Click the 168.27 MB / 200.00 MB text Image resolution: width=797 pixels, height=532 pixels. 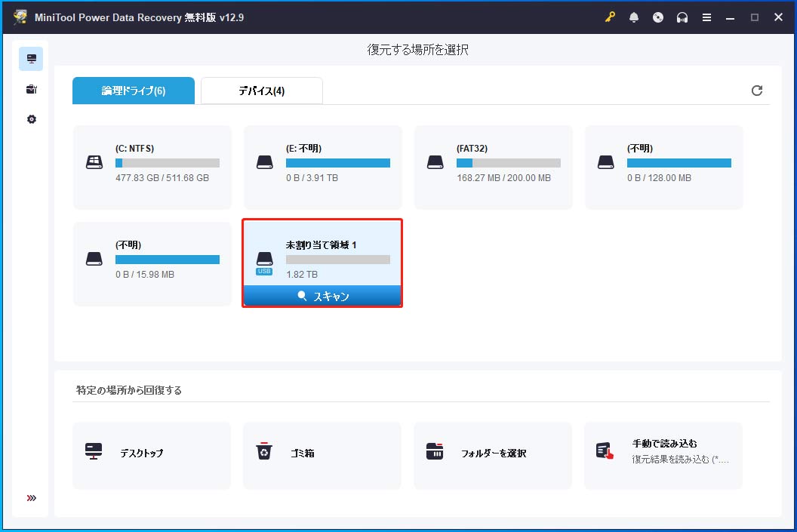pos(503,178)
